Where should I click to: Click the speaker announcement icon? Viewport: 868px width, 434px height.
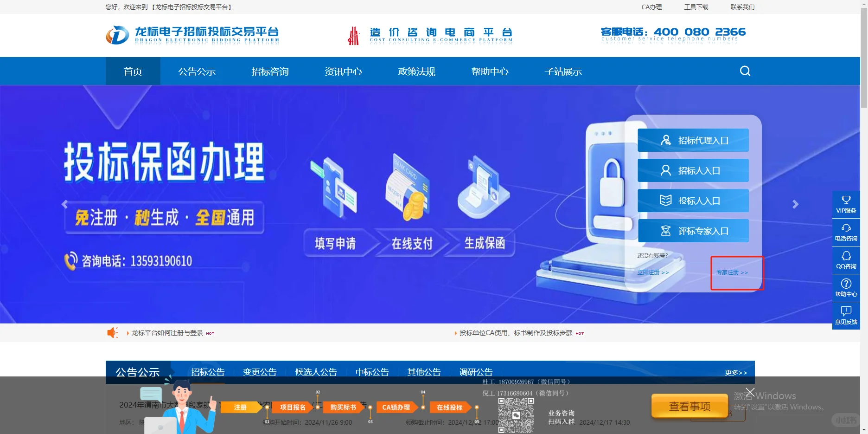pos(113,332)
